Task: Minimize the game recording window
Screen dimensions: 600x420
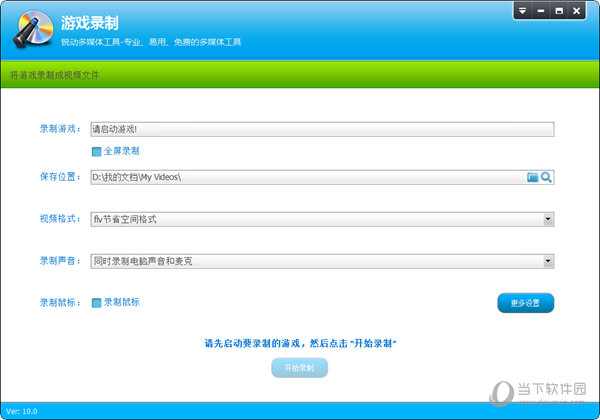Action: [x=541, y=11]
